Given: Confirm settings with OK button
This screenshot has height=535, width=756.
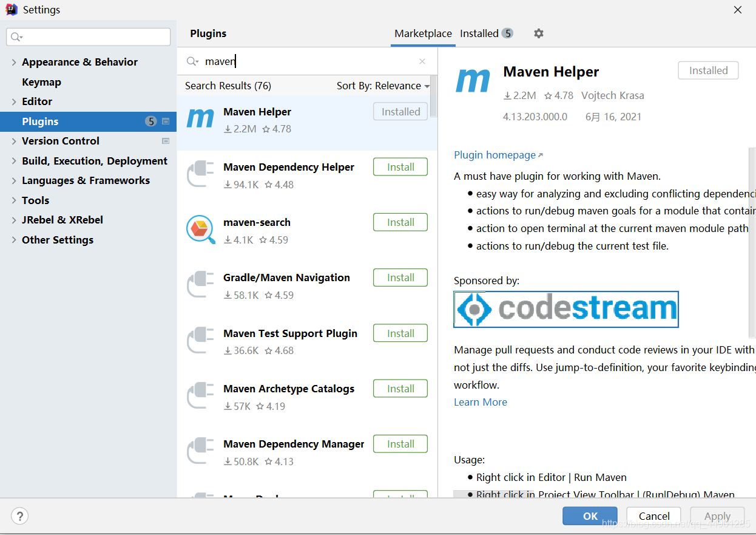Looking at the screenshot, I should [x=590, y=516].
